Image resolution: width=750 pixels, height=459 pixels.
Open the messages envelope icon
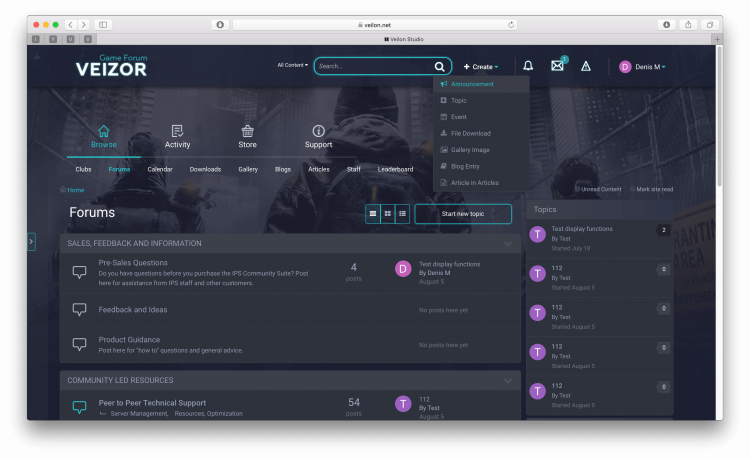click(557, 66)
